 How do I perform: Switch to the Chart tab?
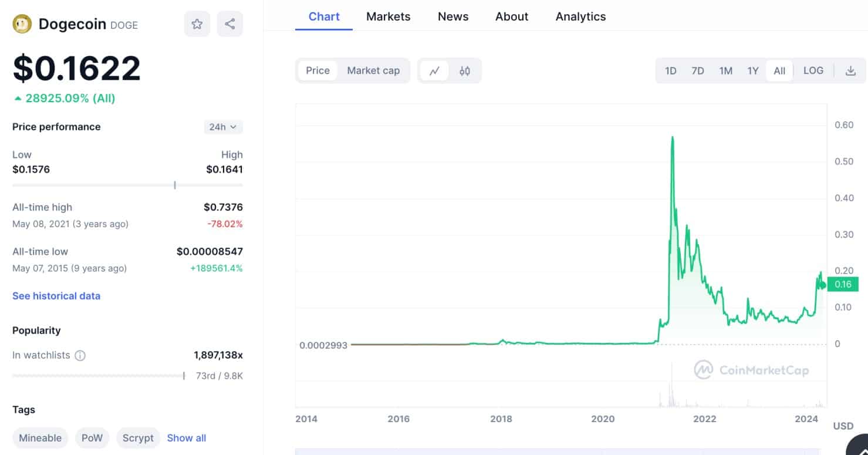pos(324,16)
